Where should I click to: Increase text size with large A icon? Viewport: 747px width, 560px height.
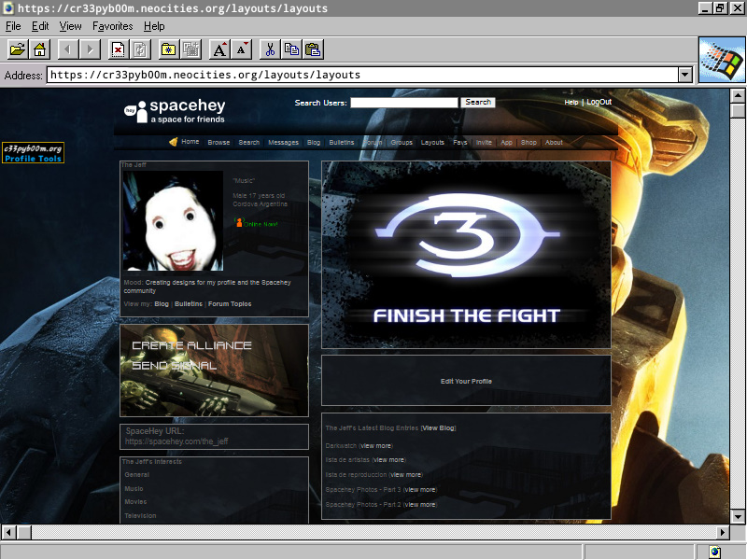tap(219, 49)
